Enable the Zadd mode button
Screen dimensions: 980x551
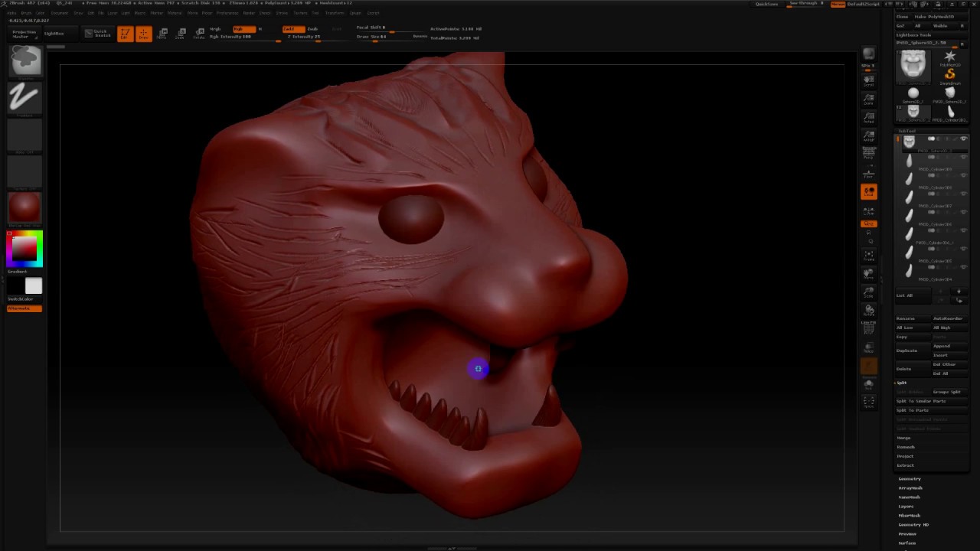293,29
